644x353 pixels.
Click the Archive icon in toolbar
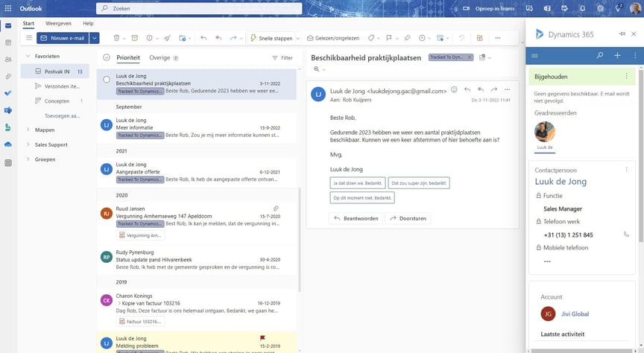(135, 38)
